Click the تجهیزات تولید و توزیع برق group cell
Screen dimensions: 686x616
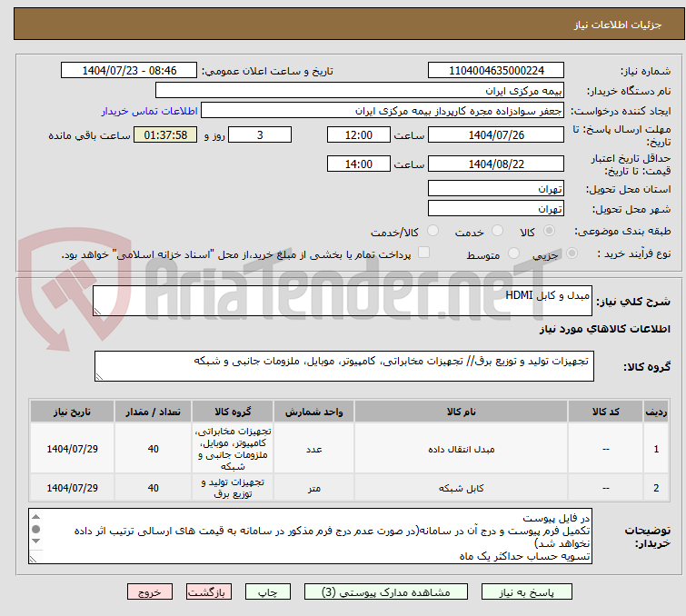233,488
